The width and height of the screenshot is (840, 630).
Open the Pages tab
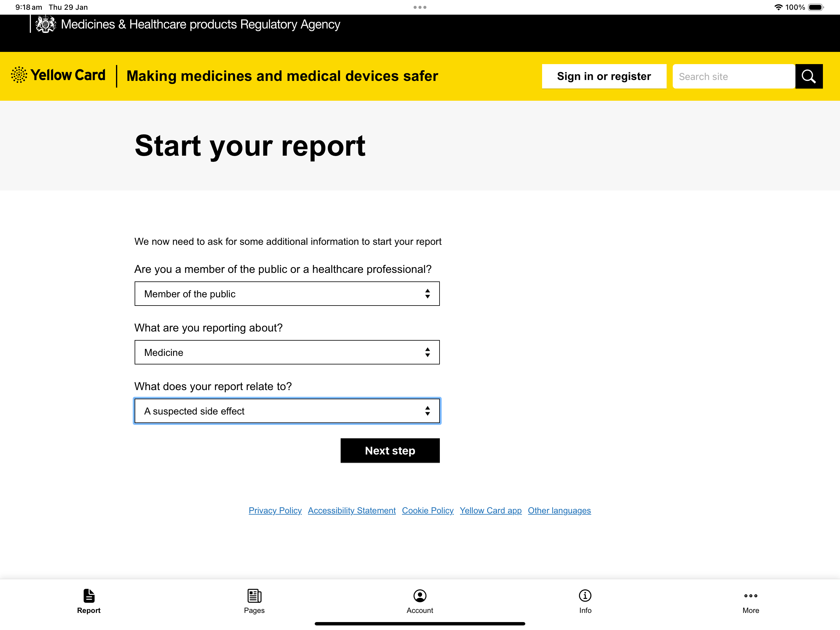pos(255,601)
